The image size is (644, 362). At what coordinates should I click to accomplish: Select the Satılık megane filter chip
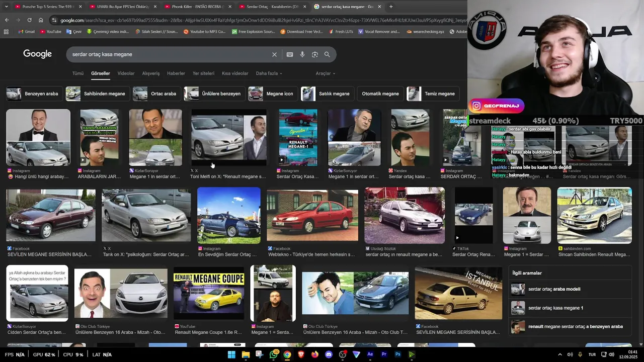327,94
